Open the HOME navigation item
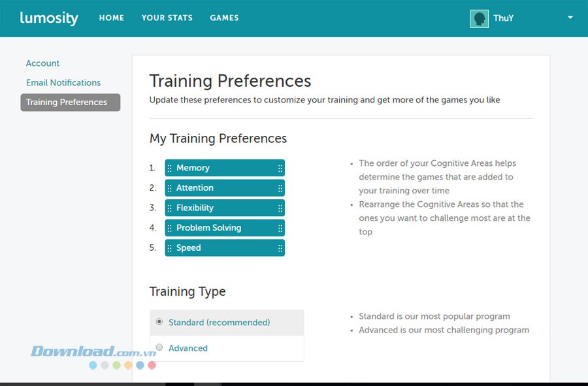Image resolution: width=588 pixels, height=386 pixels. coord(112,18)
